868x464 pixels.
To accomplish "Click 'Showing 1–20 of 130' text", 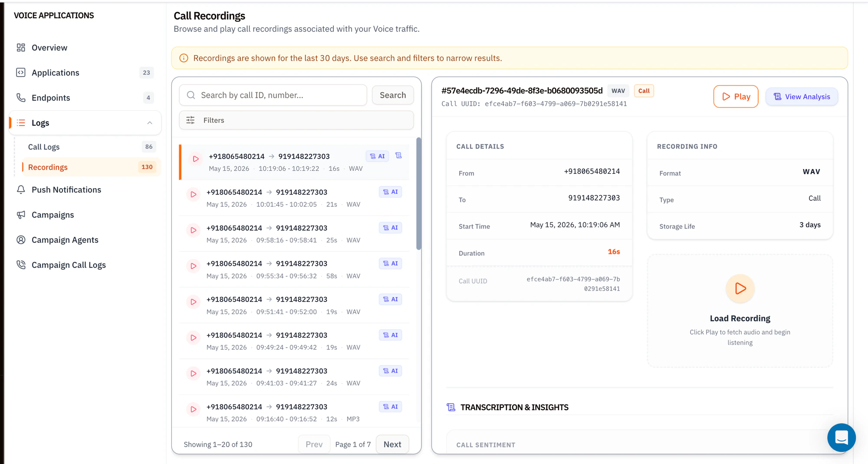I will (x=218, y=444).
